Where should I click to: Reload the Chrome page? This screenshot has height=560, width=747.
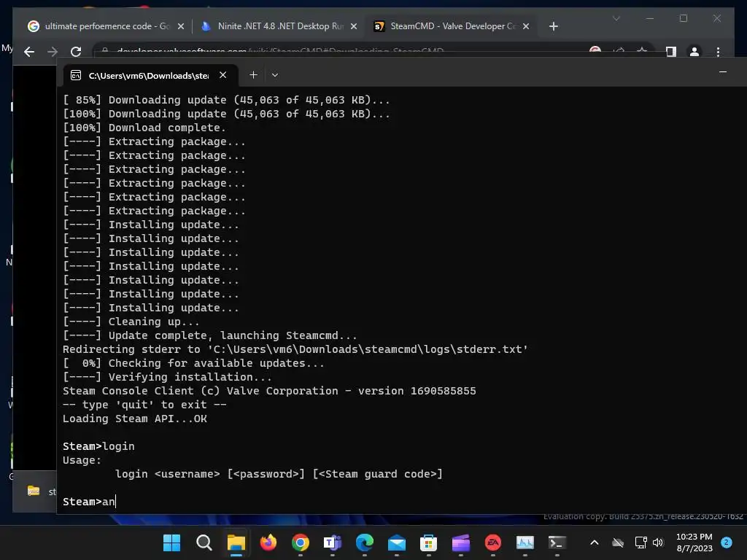pos(76,52)
